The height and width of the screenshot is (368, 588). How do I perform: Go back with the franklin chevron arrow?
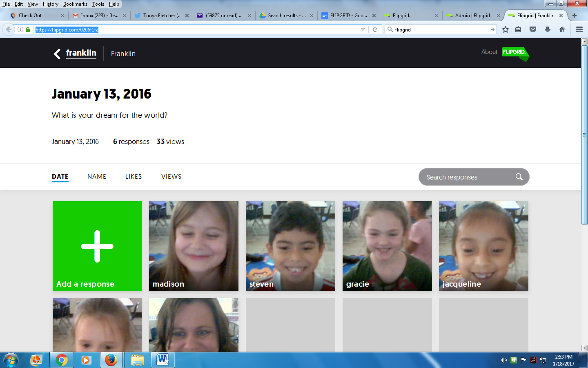coord(57,54)
